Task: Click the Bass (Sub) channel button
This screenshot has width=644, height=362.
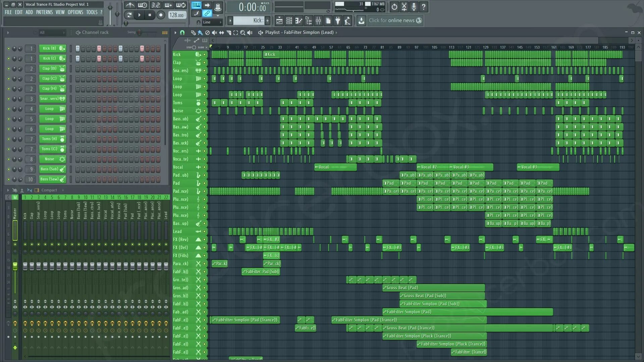Action: click(49, 169)
